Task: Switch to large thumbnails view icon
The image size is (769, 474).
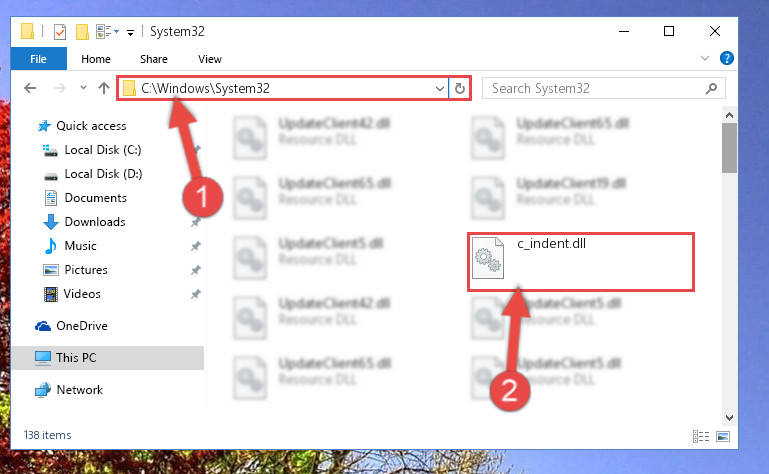Action: [x=723, y=436]
